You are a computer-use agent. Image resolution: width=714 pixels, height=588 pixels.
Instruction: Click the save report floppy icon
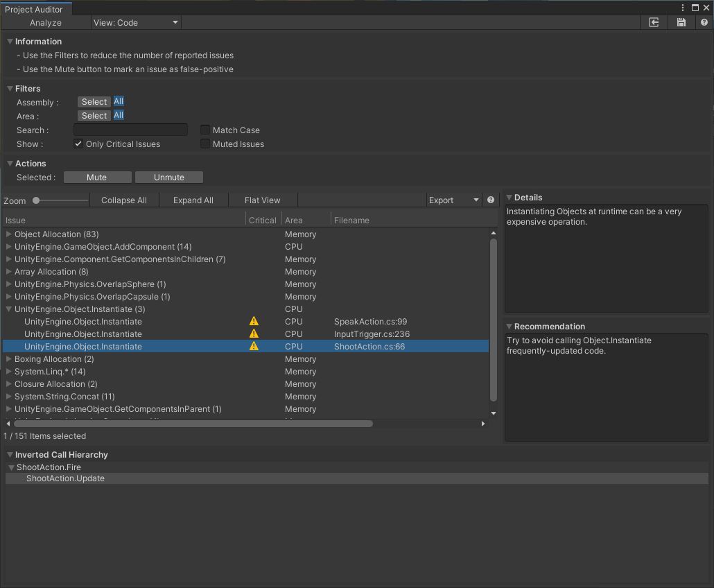pos(681,22)
